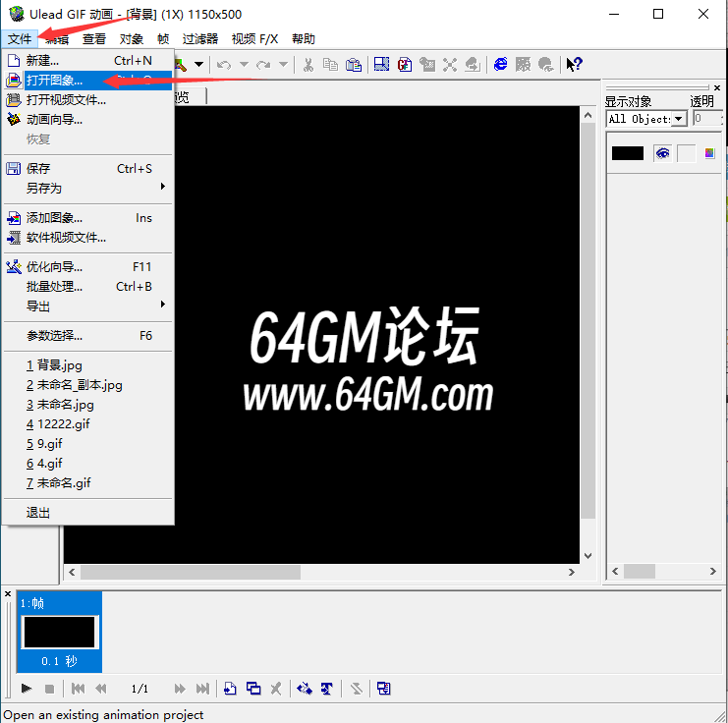Open Preferences entry (F6)
Screen dimensions: 728x723
87,336
